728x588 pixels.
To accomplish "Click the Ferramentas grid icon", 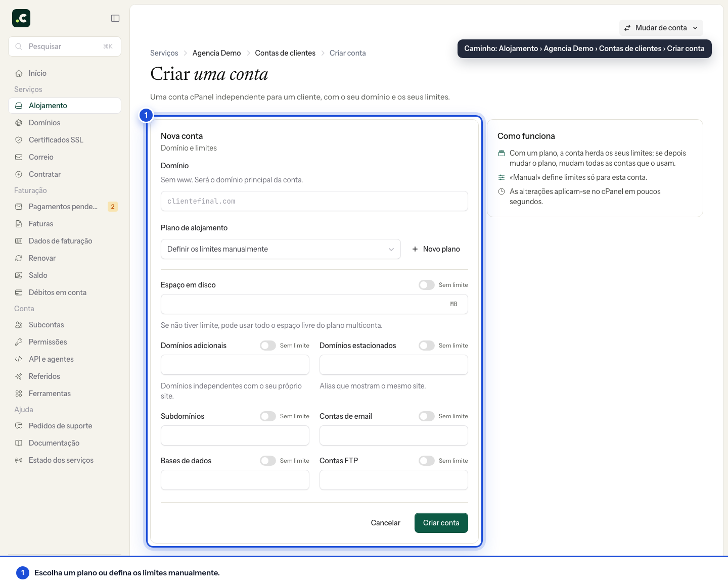I will (19, 394).
